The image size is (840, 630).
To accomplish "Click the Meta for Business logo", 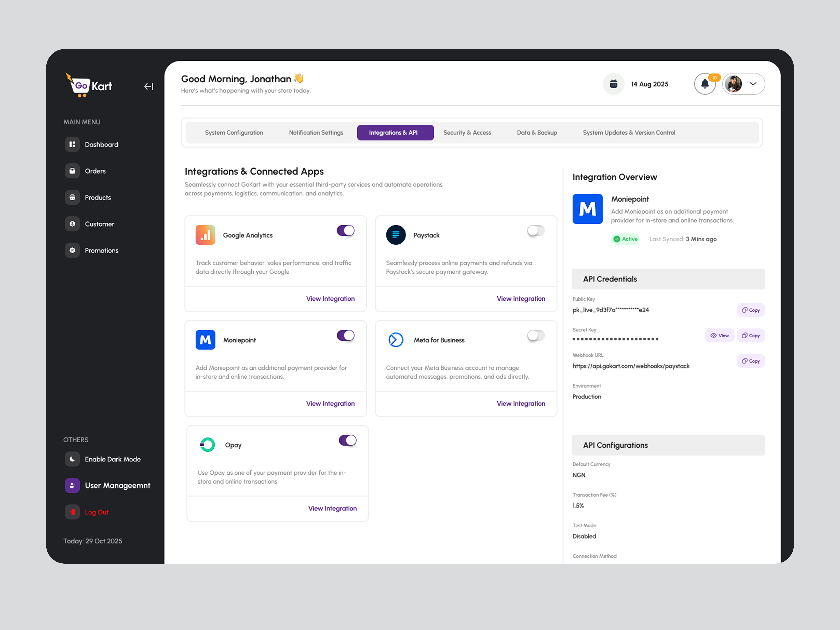I will coord(396,340).
